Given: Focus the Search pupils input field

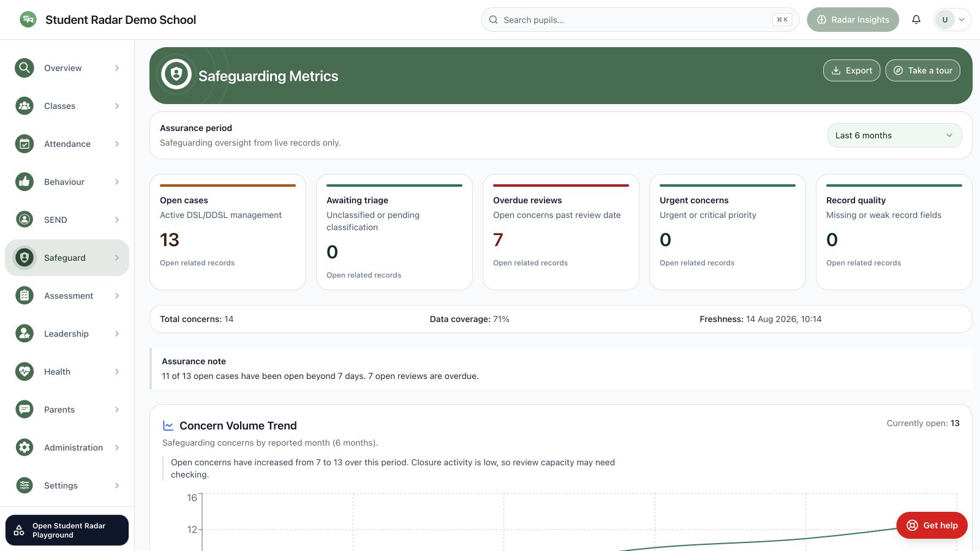Looking at the screenshot, I should [640, 20].
